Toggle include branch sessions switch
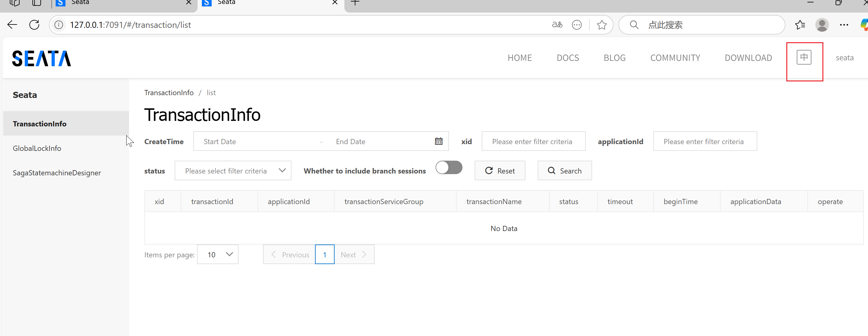Screen dimensions: 868x336 click(449, 167)
